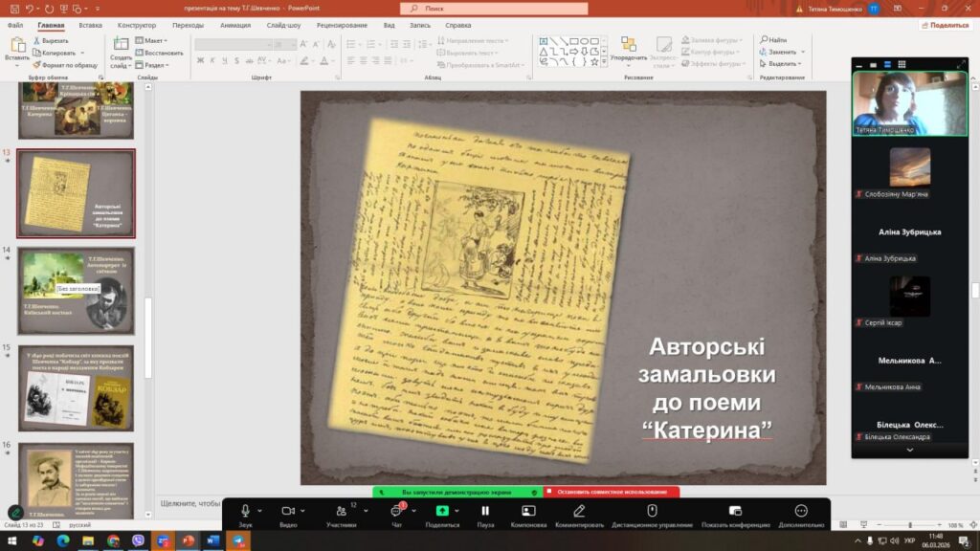Click the Дополнительно three-dots icon
The width and height of the screenshot is (980, 551).
pyautogui.click(x=801, y=512)
